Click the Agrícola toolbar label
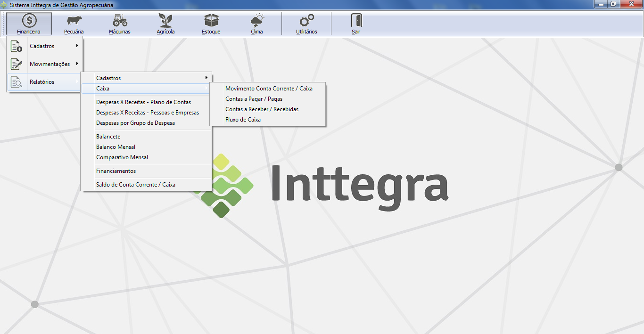The height and width of the screenshot is (334, 644). click(166, 32)
